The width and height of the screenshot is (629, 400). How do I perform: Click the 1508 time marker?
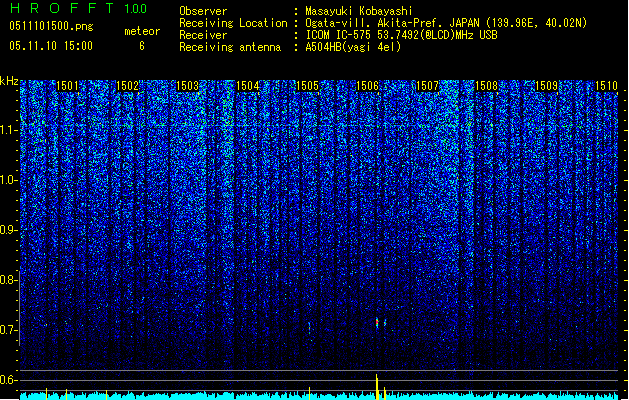[x=487, y=86]
